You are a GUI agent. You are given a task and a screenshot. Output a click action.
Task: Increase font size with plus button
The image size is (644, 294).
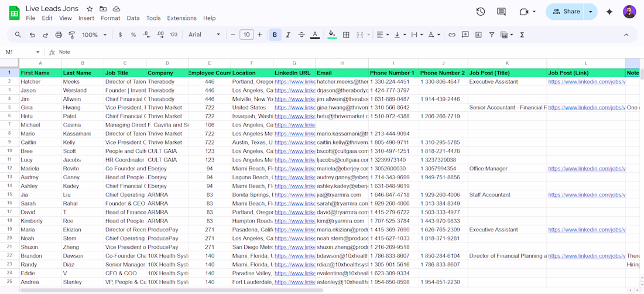(x=259, y=35)
